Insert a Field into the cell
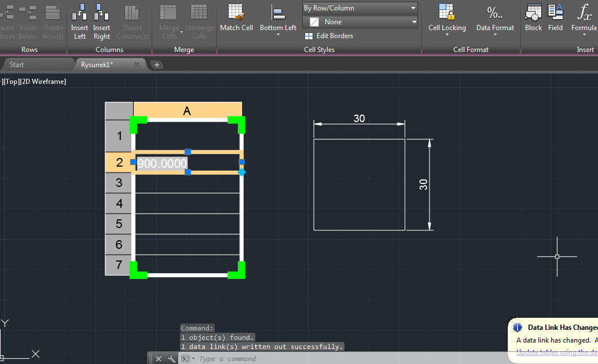Image resolution: width=598 pixels, height=364 pixels. click(x=555, y=18)
